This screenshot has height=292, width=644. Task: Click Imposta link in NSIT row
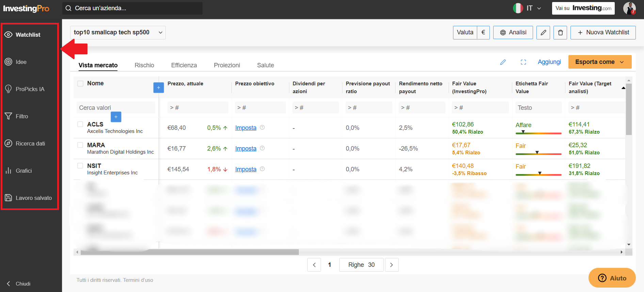pyautogui.click(x=246, y=169)
